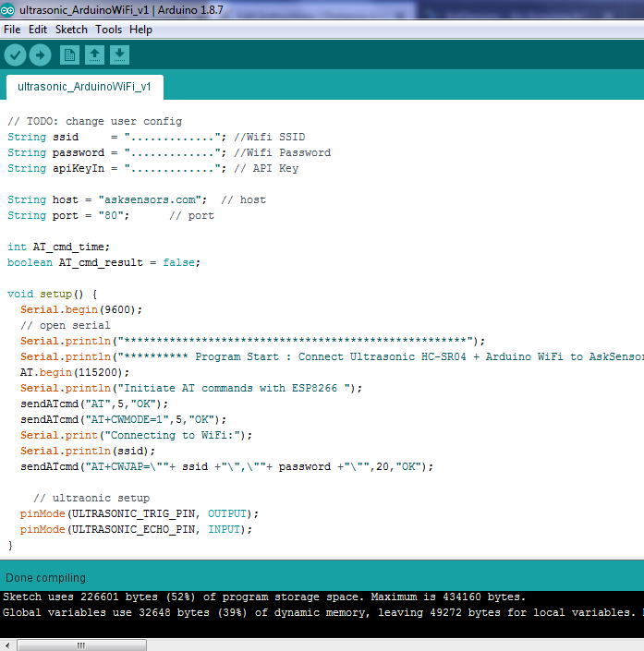Click the 'AT+CWJAP' command line
Screen dimensions: 644x651
(x=227, y=467)
